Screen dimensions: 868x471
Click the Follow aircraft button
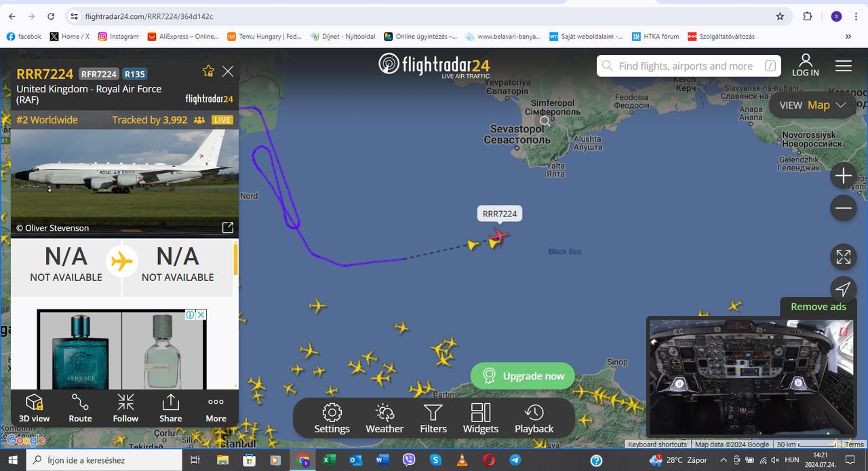(125, 408)
